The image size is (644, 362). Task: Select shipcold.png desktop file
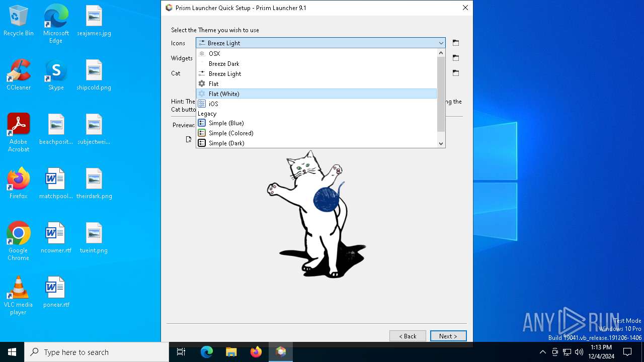[x=94, y=75]
